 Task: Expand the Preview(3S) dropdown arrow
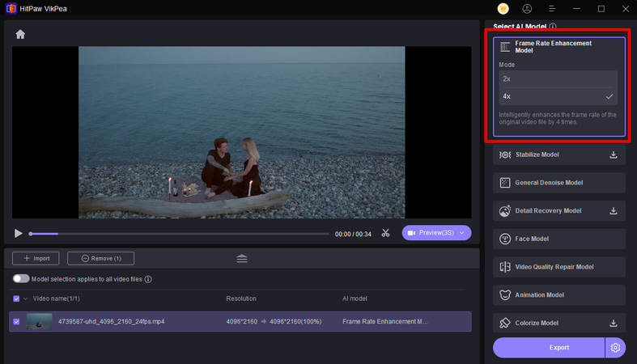coord(462,233)
